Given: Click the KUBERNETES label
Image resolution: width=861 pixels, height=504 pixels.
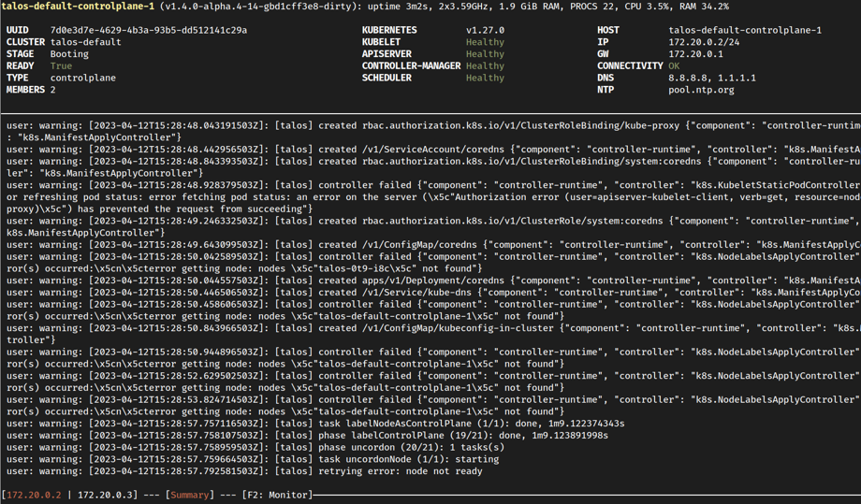Looking at the screenshot, I should [389, 30].
